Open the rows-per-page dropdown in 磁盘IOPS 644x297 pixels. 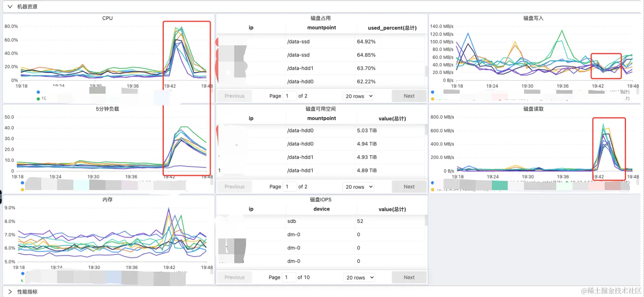359,277
